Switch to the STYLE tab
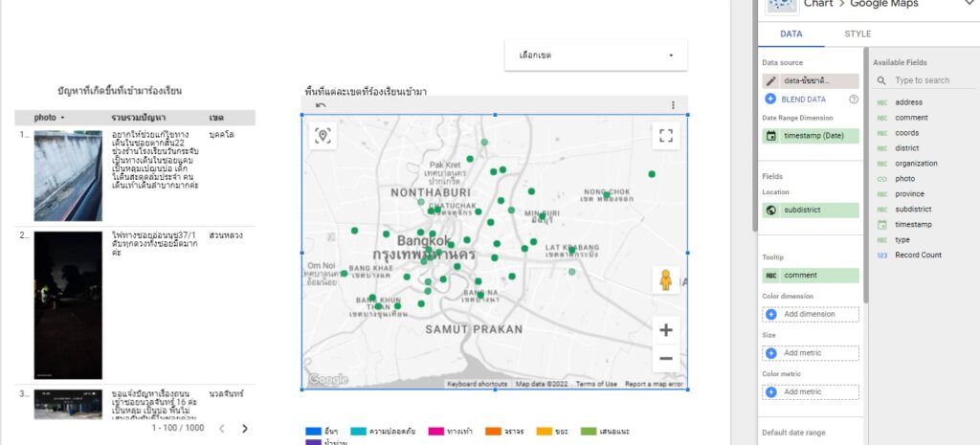The width and height of the screenshot is (980, 445). point(857,33)
